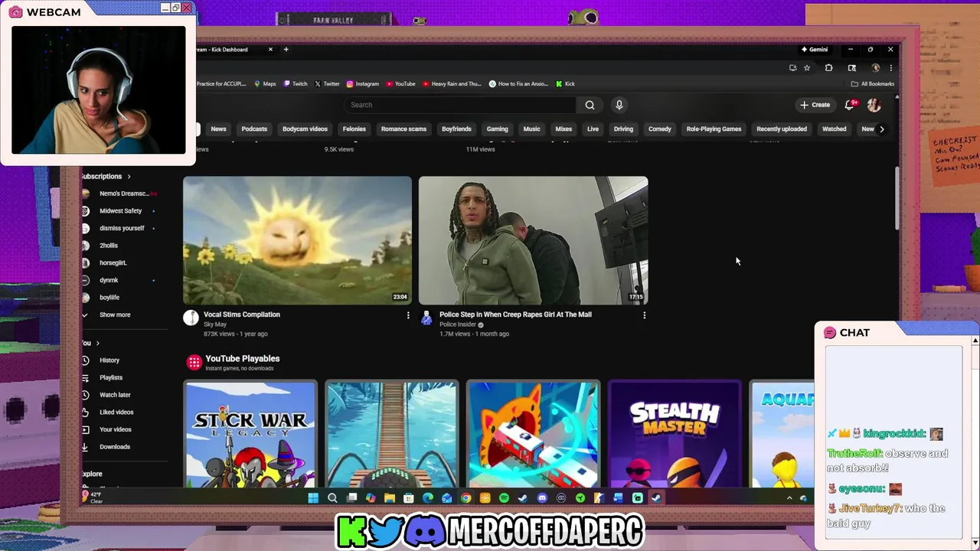Open the Twitch bookmark
The width and height of the screenshot is (980, 551).
pyautogui.click(x=296, y=83)
